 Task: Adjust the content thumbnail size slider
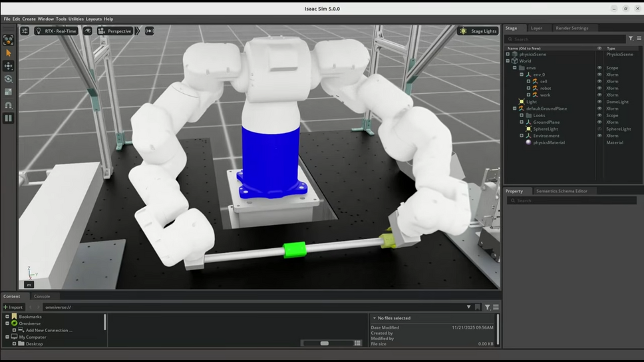324,343
